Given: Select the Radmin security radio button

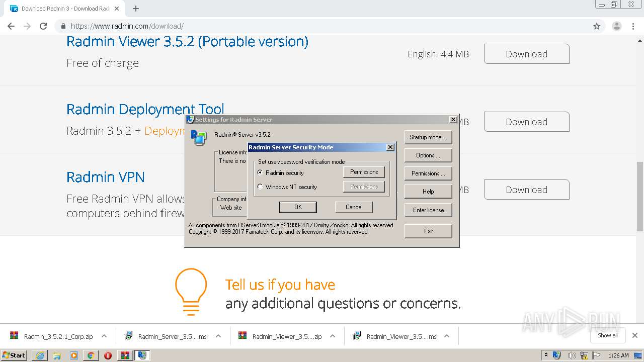Looking at the screenshot, I should point(260,172).
